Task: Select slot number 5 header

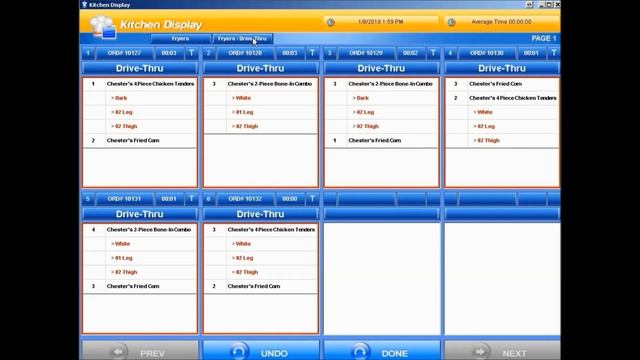Action: 88,199
